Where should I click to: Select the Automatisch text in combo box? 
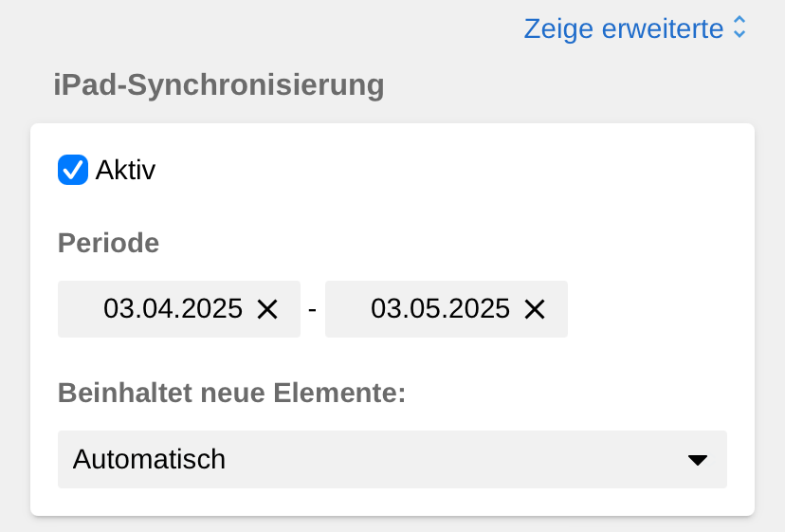150,460
